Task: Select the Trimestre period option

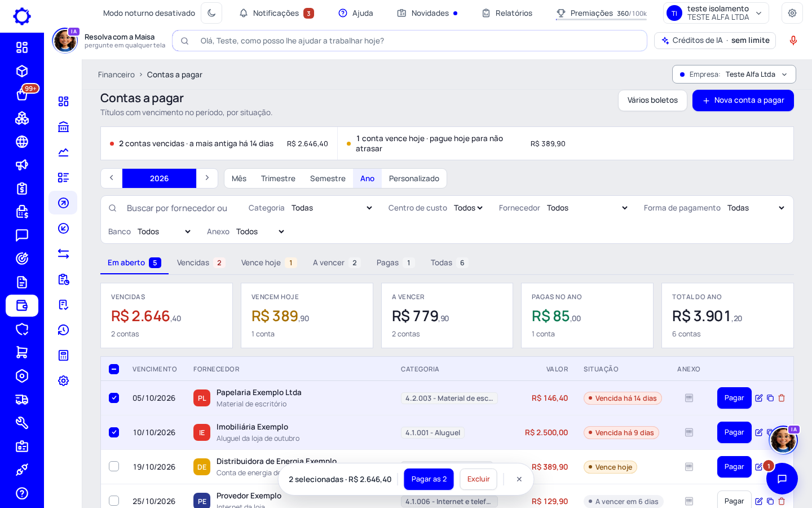Action: (x=278, y=178)
